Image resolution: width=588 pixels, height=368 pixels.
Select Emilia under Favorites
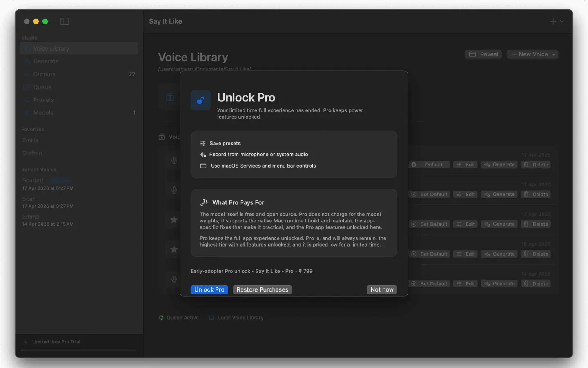click(x=31, y=140)
